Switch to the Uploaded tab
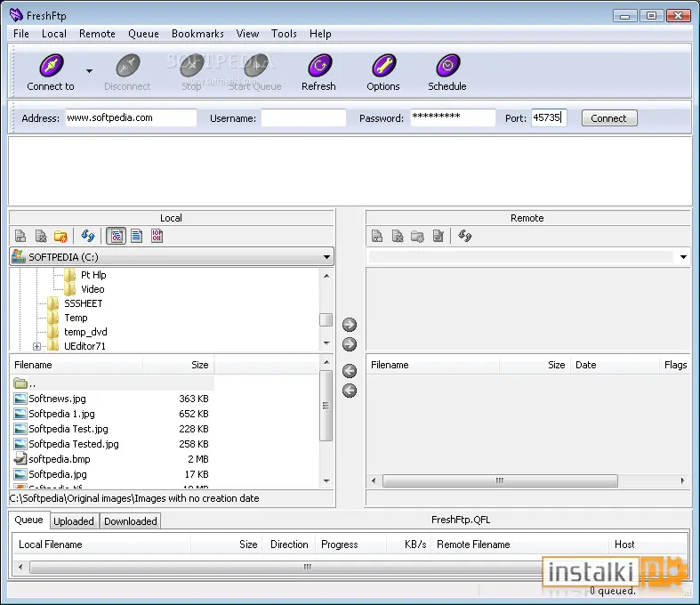Viewport: 700px width, 605px height. [x=74, y=521]
